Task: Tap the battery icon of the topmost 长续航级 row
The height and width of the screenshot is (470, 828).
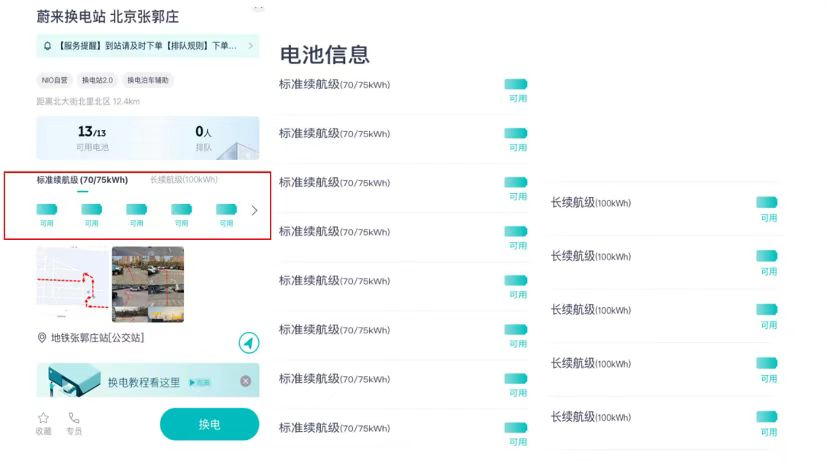Action: click(767, 202)
